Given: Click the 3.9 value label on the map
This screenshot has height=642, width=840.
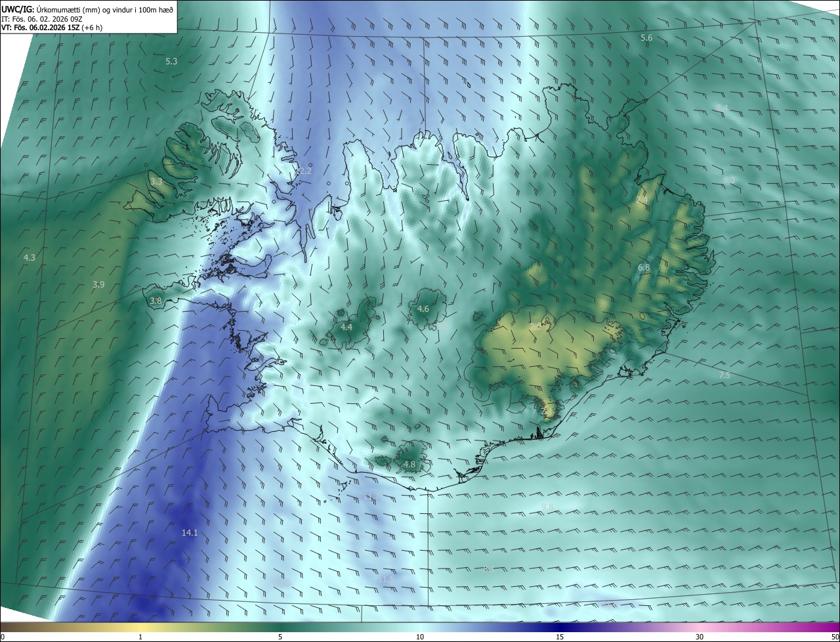Looking at the screenshot, I should pos(98,284).
